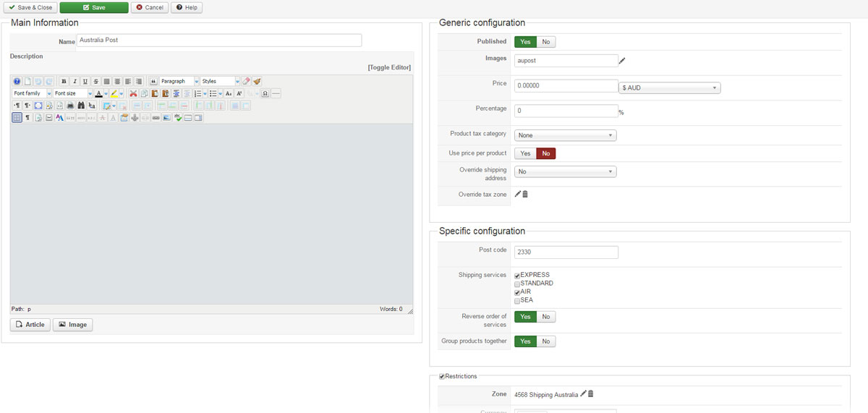Click the Cancel button
868x413 pixels.
click(x=149, y=7)
